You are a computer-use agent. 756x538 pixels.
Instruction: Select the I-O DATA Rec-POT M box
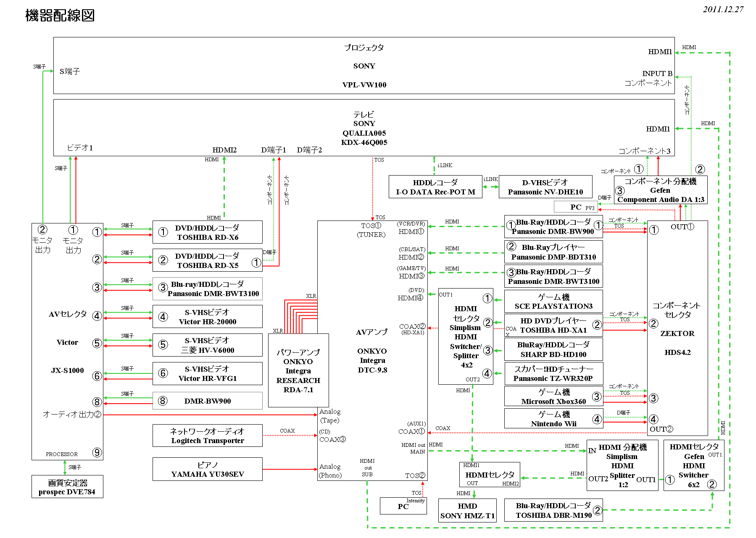pyautogui.click(x=435, y=187)
